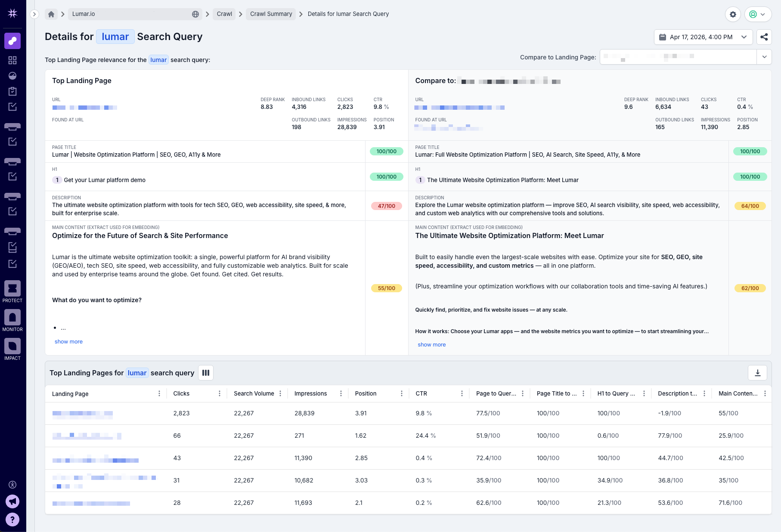The width and height of the screenshot is (781, 532).
Task: Open the Protect app in sidebar
Action: pos(12,291)
